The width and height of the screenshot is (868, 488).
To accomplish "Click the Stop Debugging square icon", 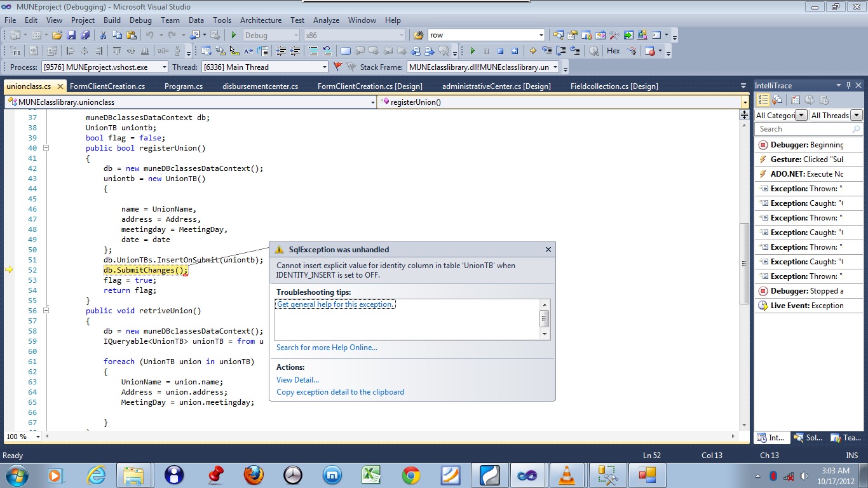I will tap(500, 51).
